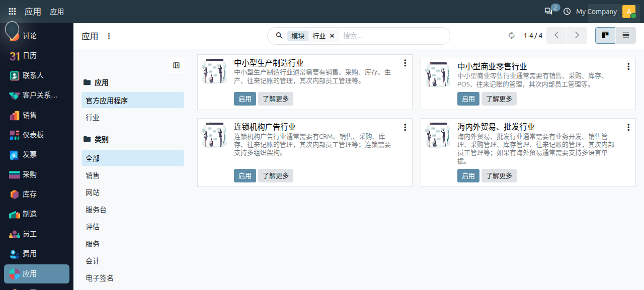Viewport: 644px width, 290px height.
Task: Click 了解更多 for 海内外贸易、批发行业
Action: 499,176
